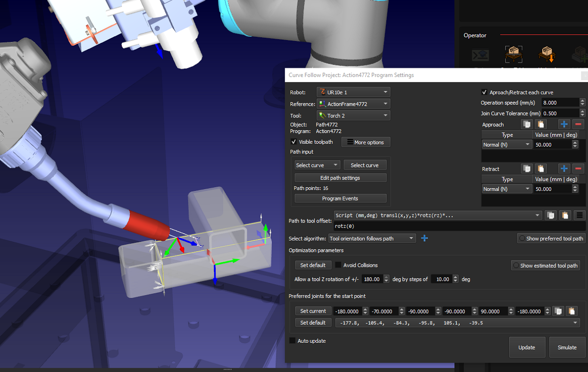Open the hamburger menu for tool offset
The width and height of the screenshot is (588, 372).
pyautogui.click(x=580, y=215)
